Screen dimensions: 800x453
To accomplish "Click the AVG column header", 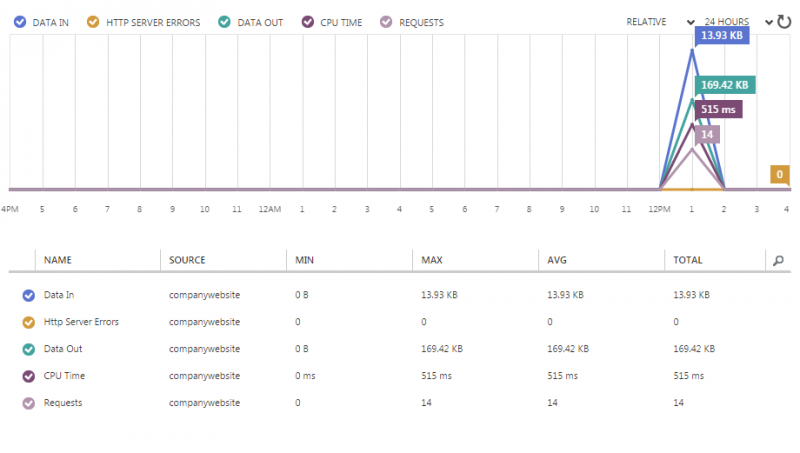I will (x=557, y=260).
